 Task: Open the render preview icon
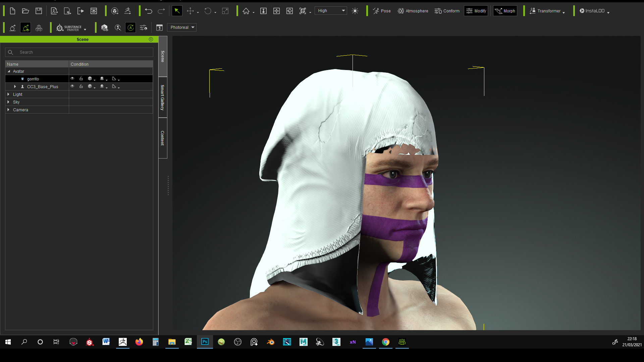pos(94,11)
